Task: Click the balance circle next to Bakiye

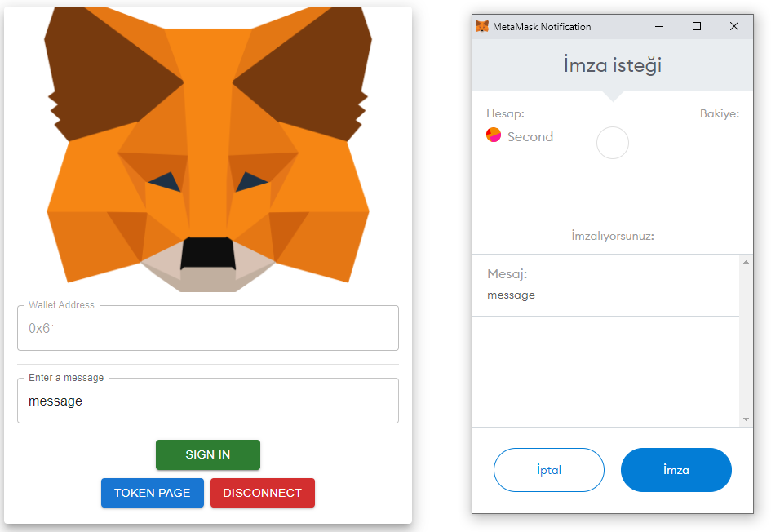Action: (x=613, y=143)
